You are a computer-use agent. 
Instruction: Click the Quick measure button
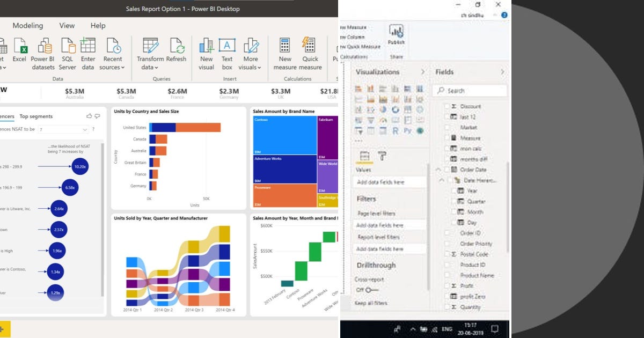pos(308,53)
